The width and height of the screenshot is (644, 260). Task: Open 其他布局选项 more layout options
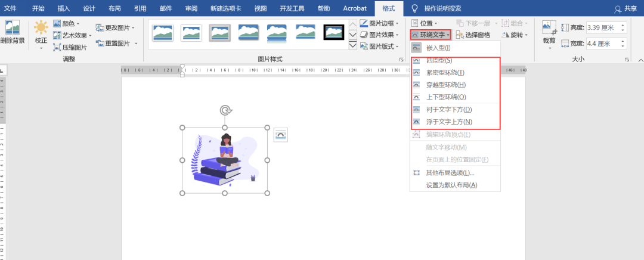coord(455,173)
